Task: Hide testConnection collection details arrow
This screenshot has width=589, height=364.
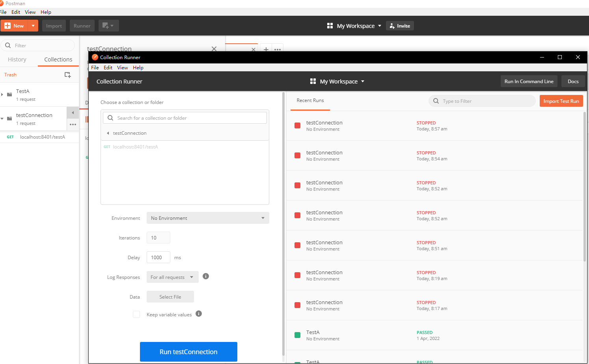Action: click(73, 113)
